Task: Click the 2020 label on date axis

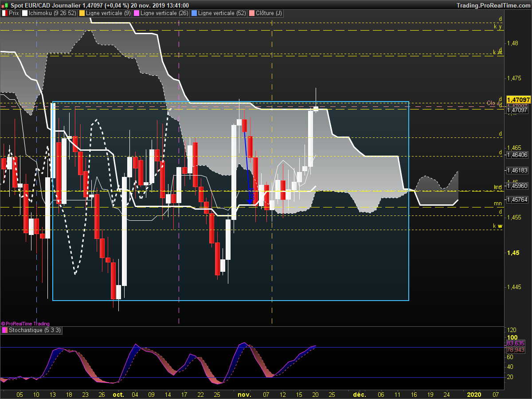Action: 474,394
